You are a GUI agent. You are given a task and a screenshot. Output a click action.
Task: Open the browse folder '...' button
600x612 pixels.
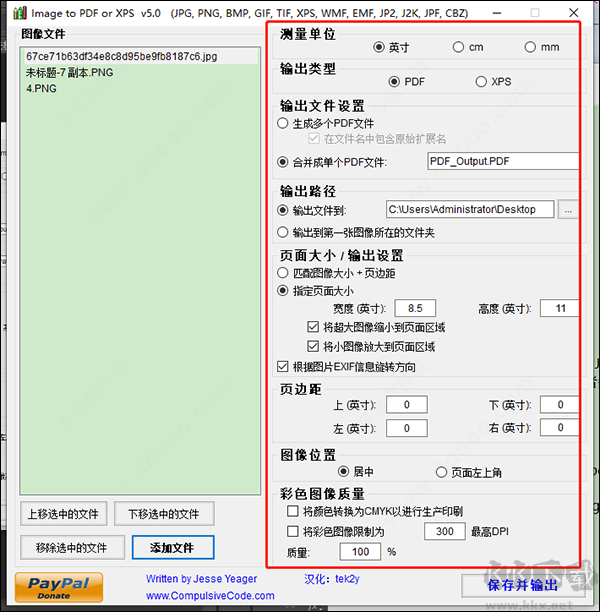(x=568, y=210)
